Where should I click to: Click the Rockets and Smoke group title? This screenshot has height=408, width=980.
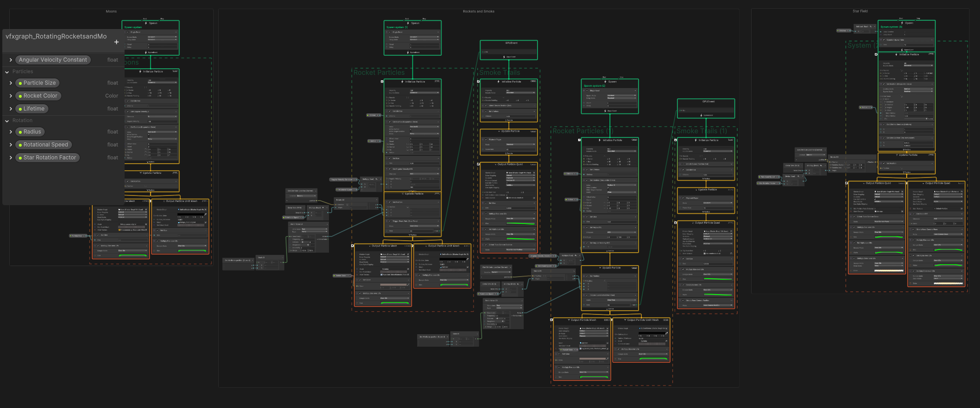point(478,12)
